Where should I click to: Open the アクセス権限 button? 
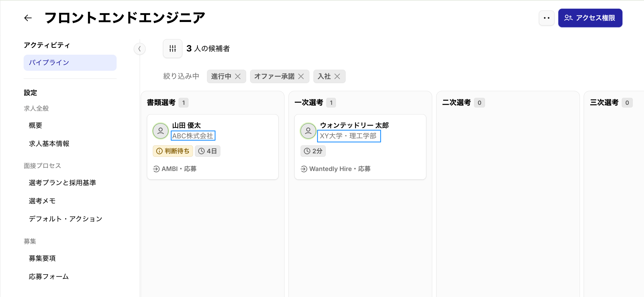point(590,18)
